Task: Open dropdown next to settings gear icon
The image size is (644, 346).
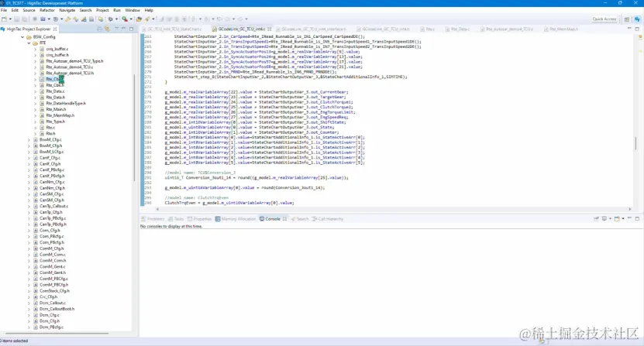Action: pyautogui.click(x=116, y=19)
